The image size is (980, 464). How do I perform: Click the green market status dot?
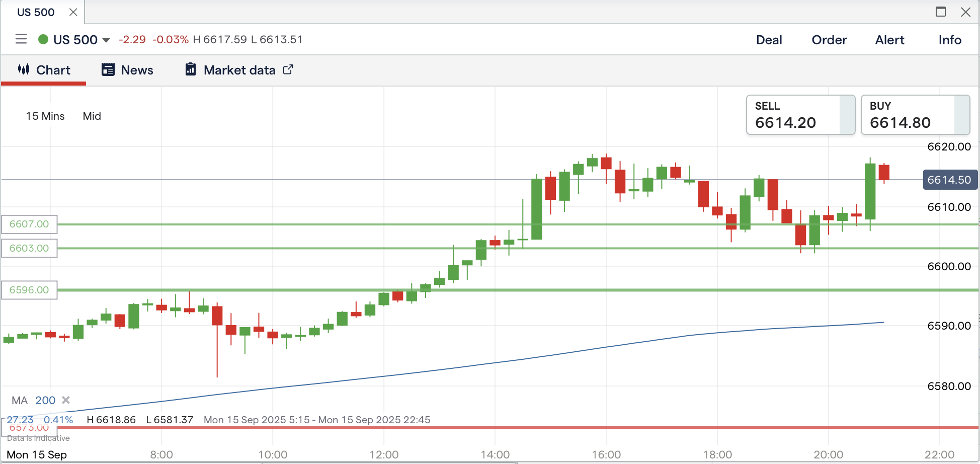tap(43, 39)
